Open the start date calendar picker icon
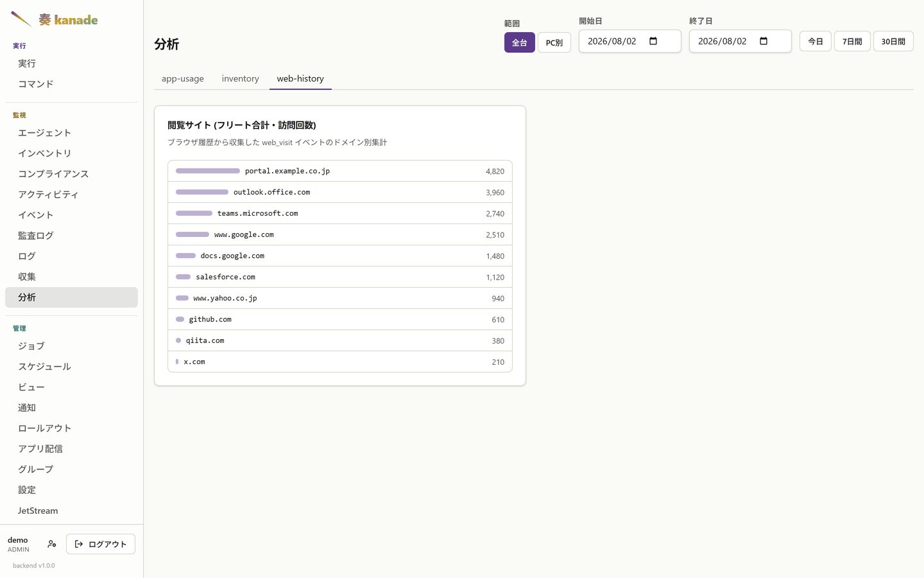924x578 pixels. 653,41
